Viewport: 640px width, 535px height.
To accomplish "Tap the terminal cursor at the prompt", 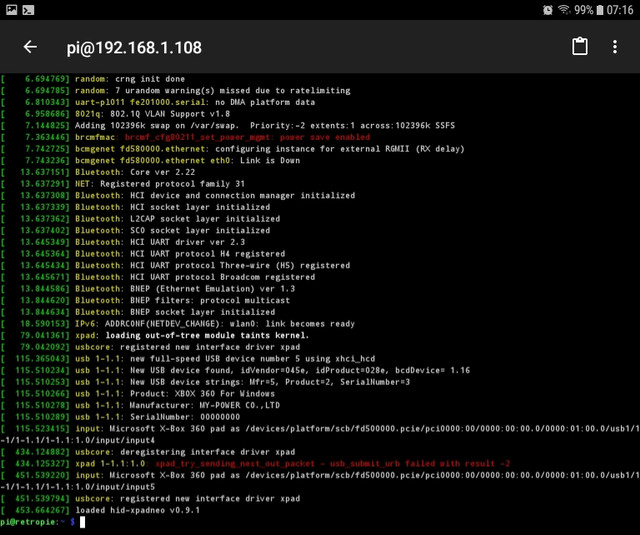I will coord(82,522).
